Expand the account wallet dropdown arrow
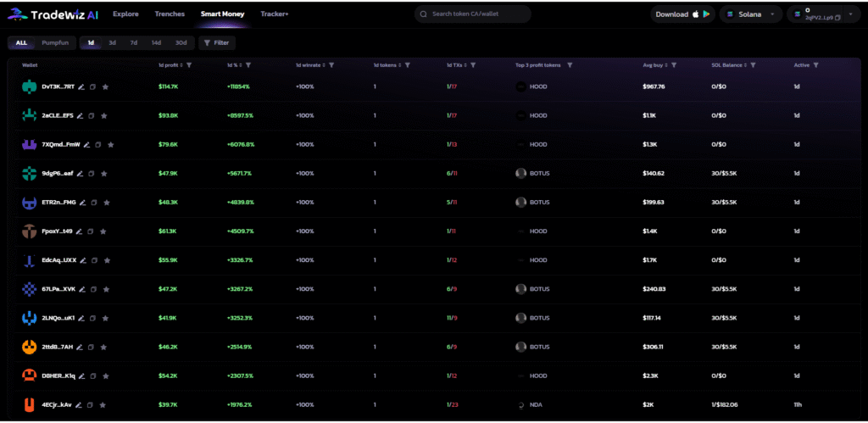The width and height of the screenshot is (868, 423). (850, 14)
